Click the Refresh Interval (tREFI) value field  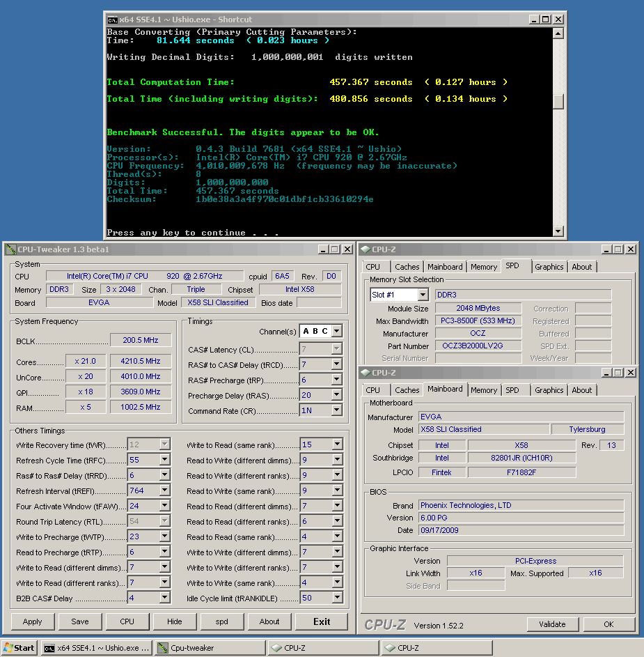point(143,491)
